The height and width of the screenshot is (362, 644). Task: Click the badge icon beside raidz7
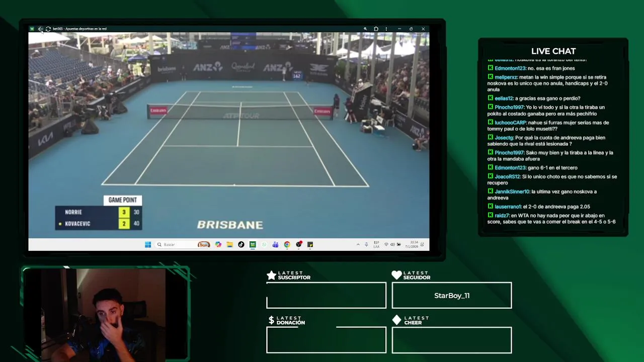[490, 215]
